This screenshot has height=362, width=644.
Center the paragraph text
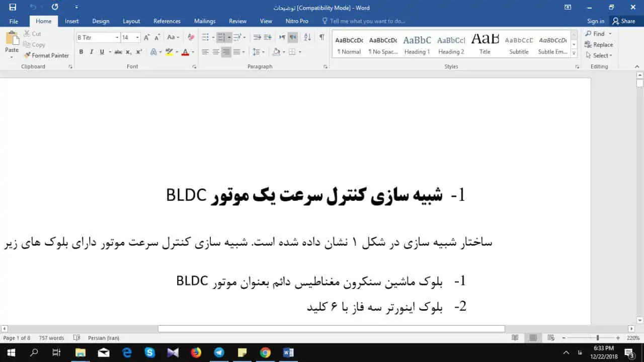click(215, 52)
